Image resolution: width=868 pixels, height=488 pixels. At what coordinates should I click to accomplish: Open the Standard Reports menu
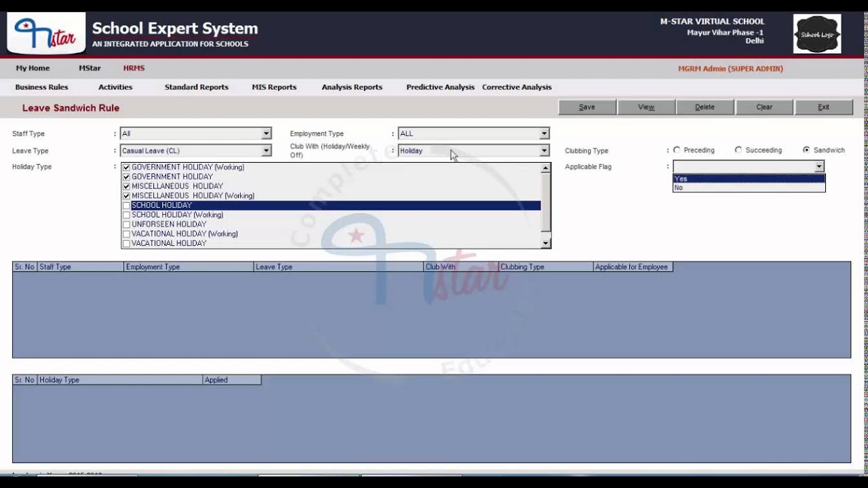tap(197, 87)
